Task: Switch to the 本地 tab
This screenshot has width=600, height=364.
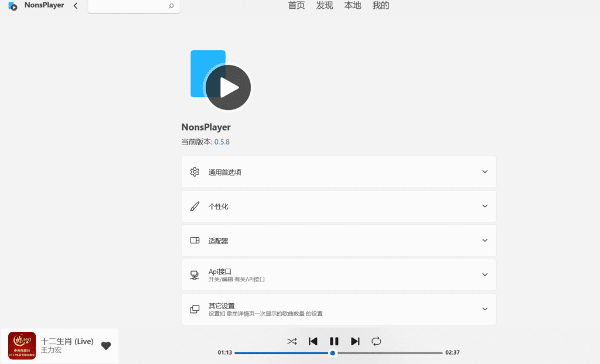Action: [352, 5]
